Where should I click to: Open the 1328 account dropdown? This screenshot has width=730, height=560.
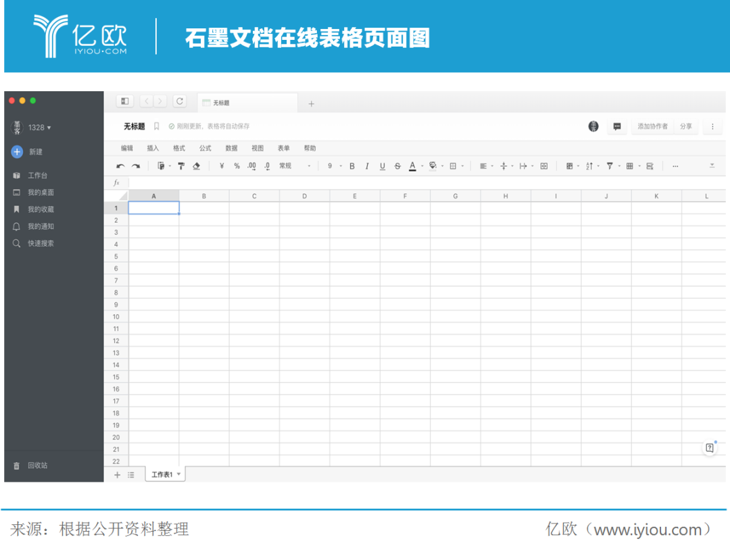coord(40,128)
